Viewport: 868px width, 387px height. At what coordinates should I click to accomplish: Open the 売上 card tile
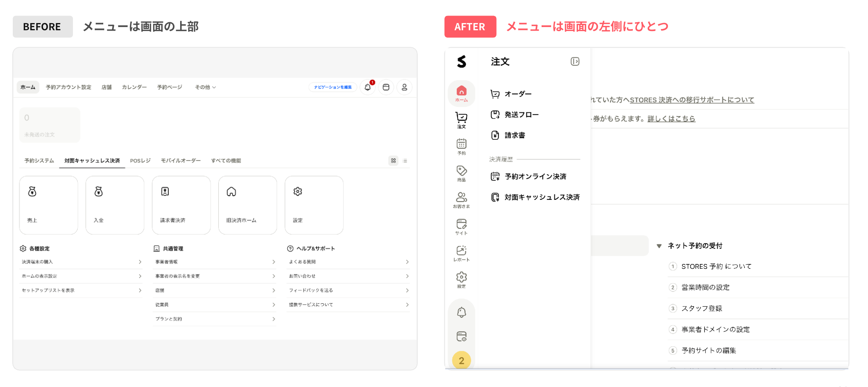49,205
